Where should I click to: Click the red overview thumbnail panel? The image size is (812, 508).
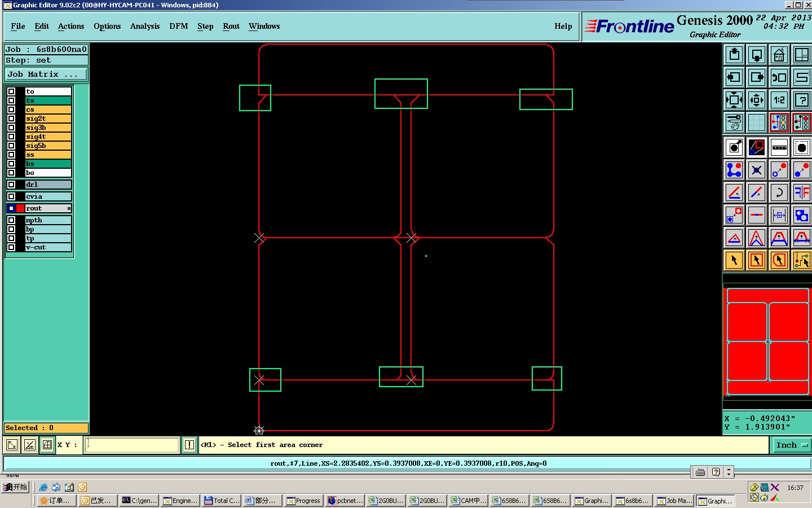point(767,341)
